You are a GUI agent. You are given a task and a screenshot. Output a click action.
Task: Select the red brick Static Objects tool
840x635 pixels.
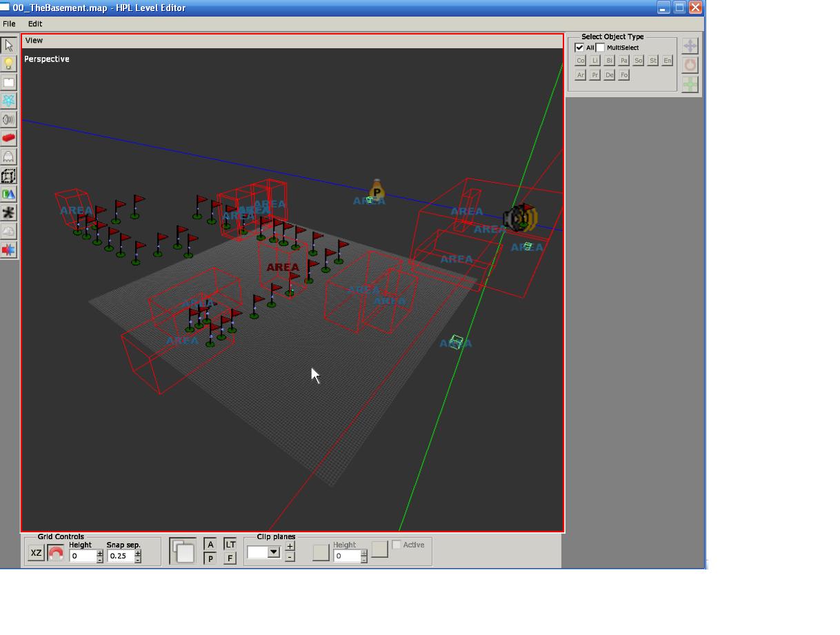(x=8, y=138)
